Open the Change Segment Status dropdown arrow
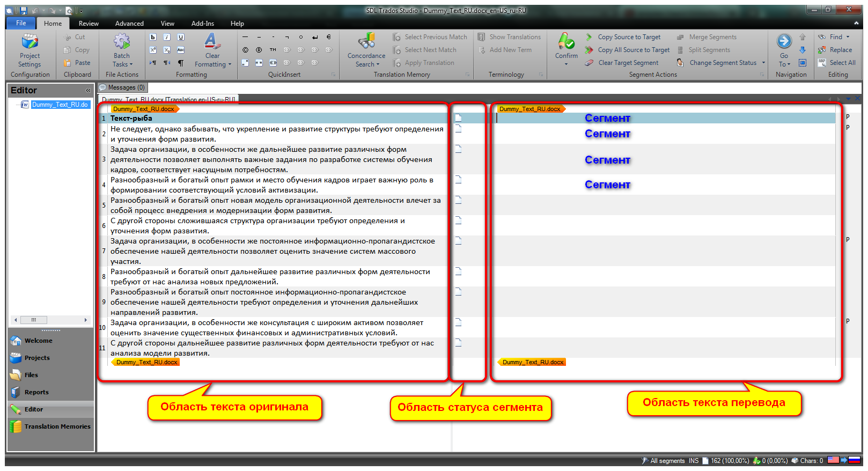The width and height of the screenshot is (868, 471). (x=763, y=63)
